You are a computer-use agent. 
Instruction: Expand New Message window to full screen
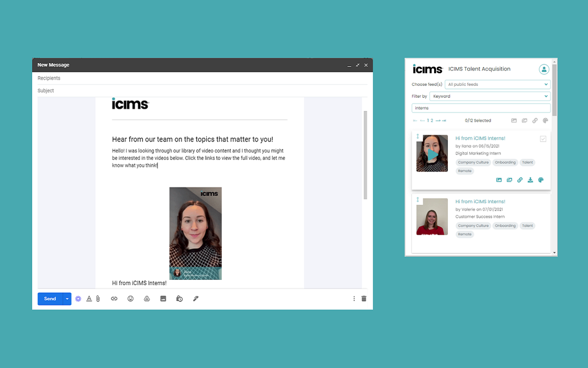click(358, 65)
